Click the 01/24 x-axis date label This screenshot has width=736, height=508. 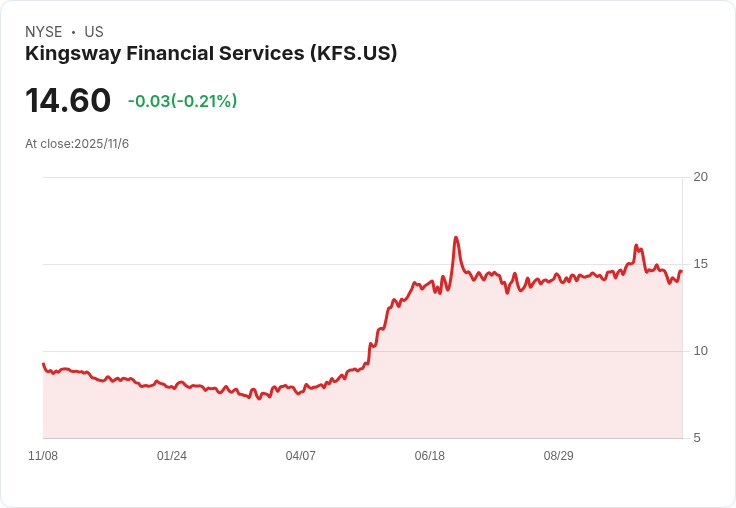pyautogui.click(x=172, y=455)
